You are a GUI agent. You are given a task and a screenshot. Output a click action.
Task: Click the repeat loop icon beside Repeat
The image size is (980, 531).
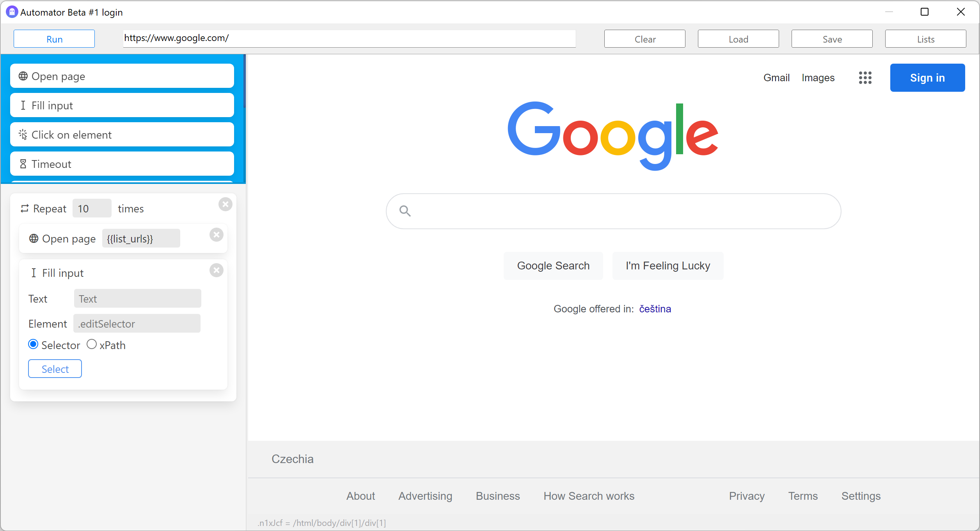pos(25,208)
